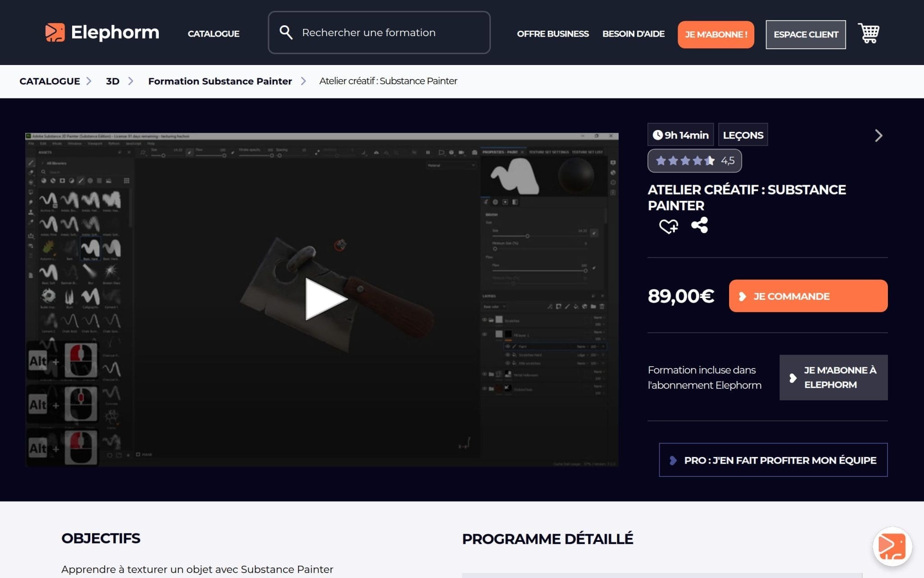Open OFFRE BUSINESS page
924x578 pixels.
click(553, 34)
